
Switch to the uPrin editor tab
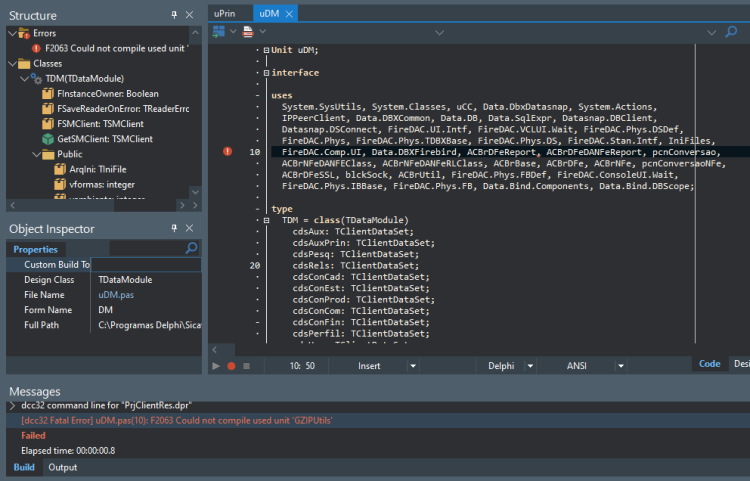pyautogui.click(x=225, y=13)
